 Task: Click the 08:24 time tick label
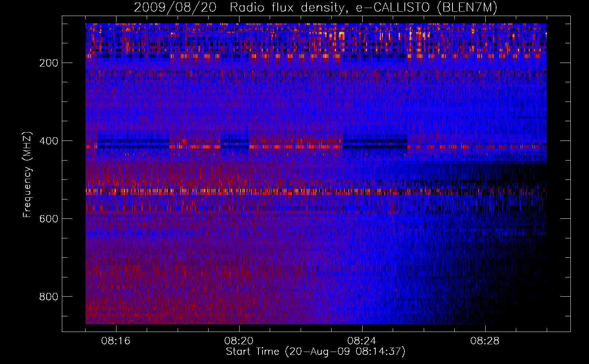point(362,341)
